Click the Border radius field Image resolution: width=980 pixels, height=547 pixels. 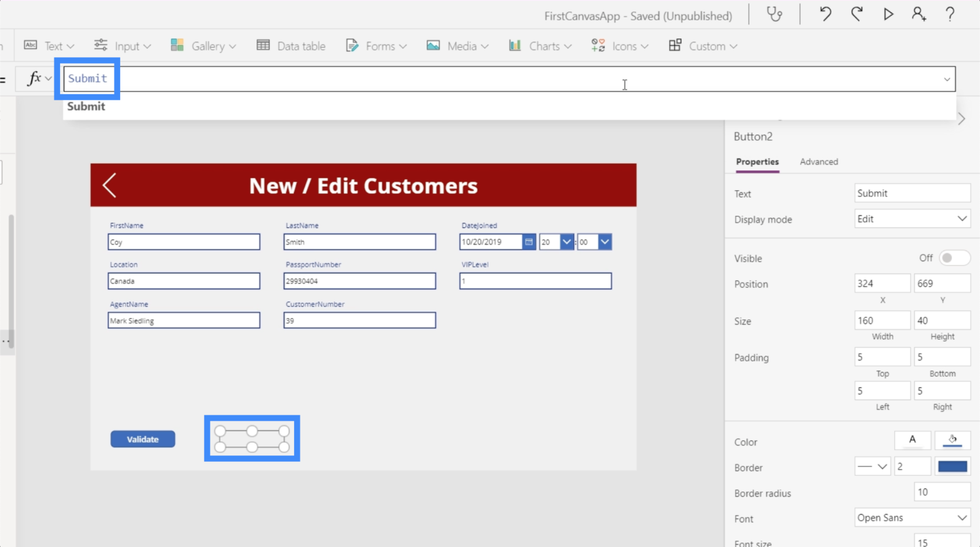point(942,492)
